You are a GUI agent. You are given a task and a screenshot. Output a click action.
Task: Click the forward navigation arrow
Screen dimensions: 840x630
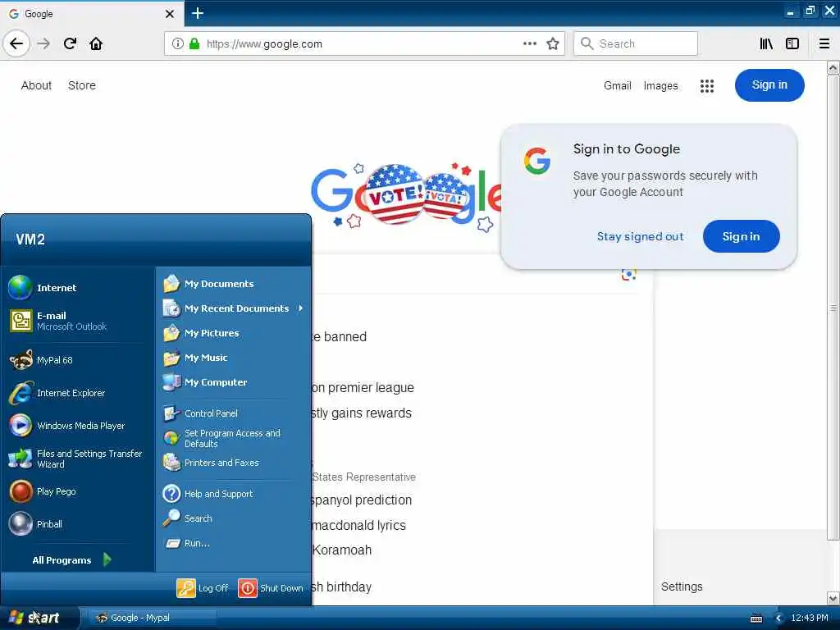click(44, 43)
